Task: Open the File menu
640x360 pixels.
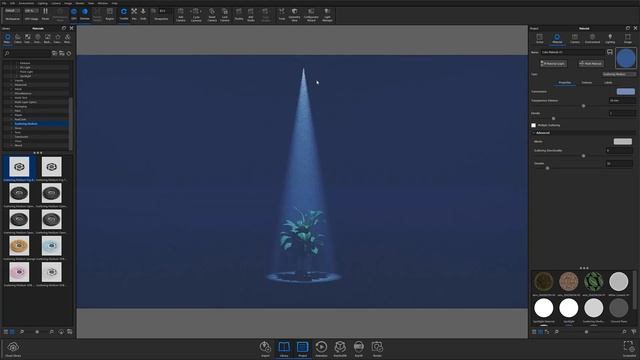Action: tap(4, 3)
